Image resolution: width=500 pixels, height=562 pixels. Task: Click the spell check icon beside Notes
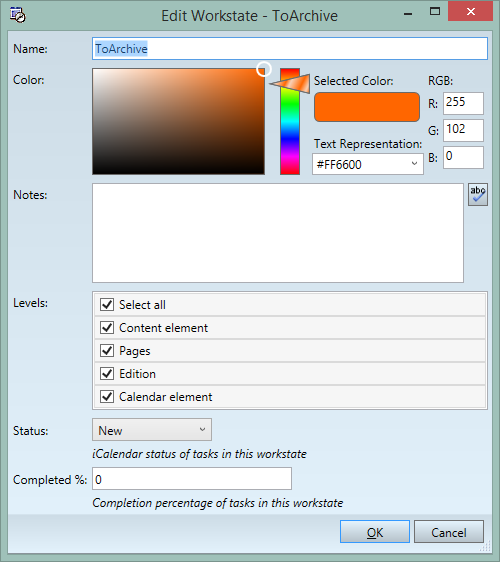pos(477,195)
